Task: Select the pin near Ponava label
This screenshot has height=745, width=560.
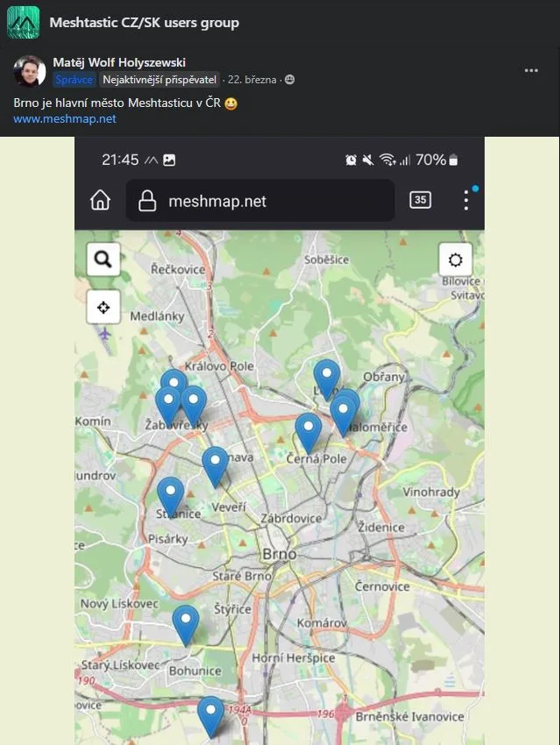Action: (x=216, y=465)
